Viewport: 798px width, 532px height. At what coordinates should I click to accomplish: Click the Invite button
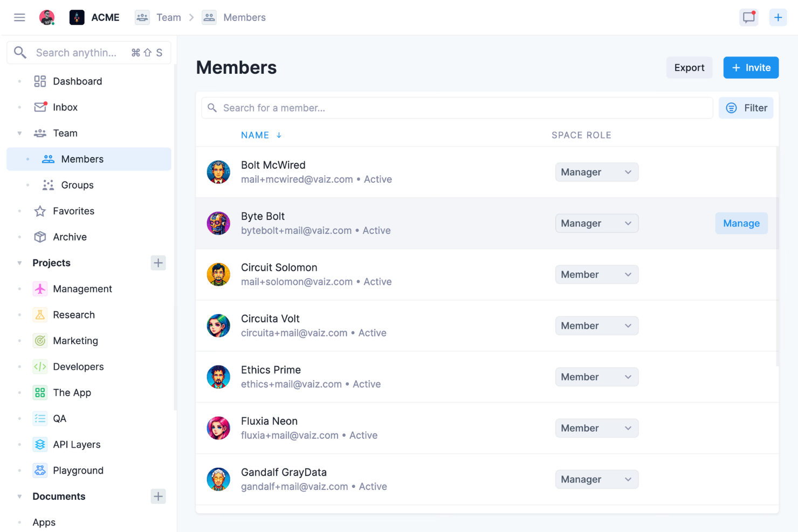tap(751, 67)
